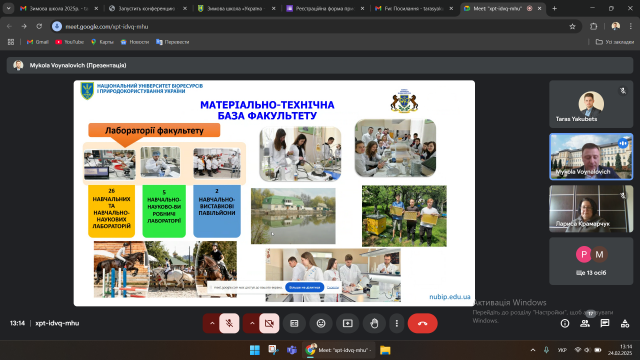Open the apps grid in bookmarks bar
Viewport: 640px width, 360px height.
point(11,42)
